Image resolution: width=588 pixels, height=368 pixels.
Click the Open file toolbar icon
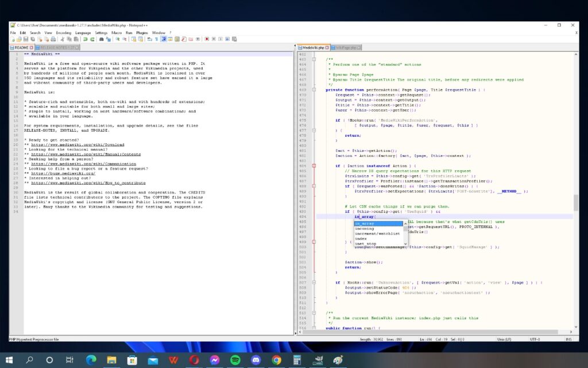tap(19, 39)
